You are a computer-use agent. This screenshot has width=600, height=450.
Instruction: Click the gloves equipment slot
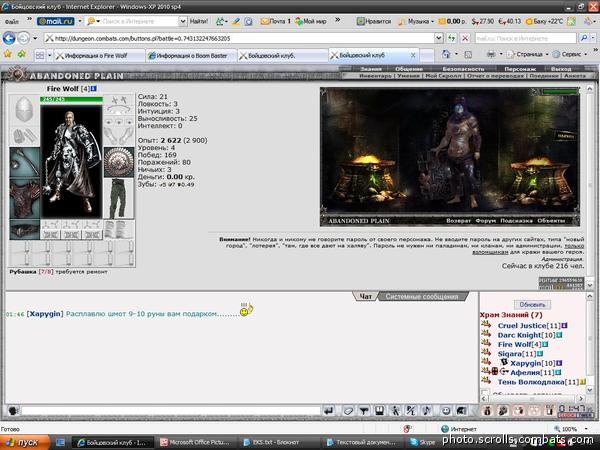coord(119,137)
